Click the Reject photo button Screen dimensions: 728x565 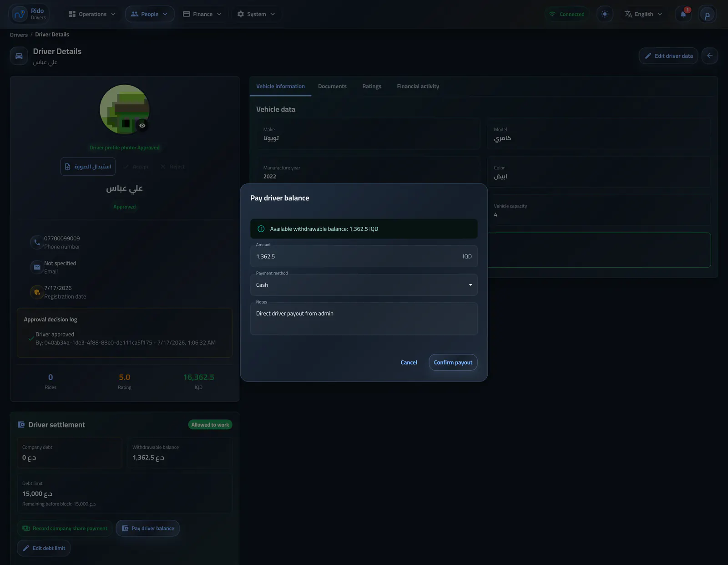tap(172, 167)
